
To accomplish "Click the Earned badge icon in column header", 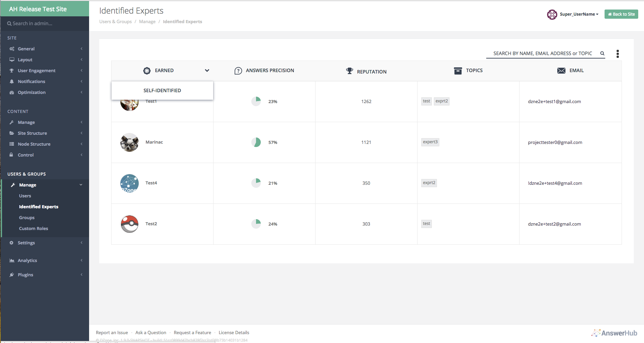I will point(147,71).
